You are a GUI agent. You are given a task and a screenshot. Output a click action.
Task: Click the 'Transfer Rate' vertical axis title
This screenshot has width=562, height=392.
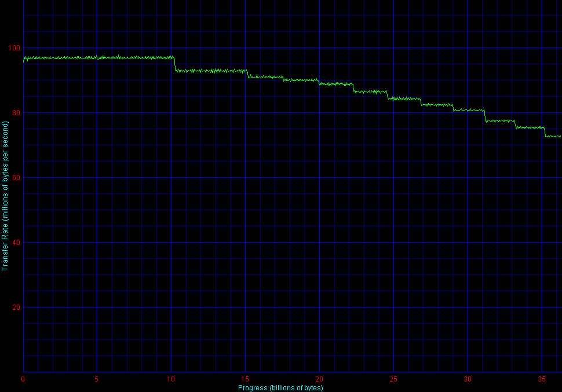click(5, 196)
